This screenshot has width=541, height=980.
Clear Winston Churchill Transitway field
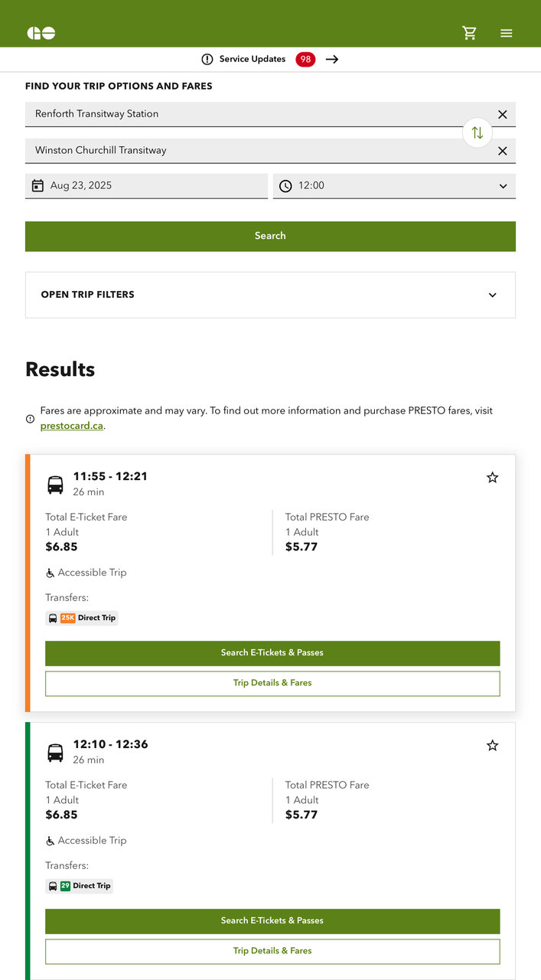502,151
